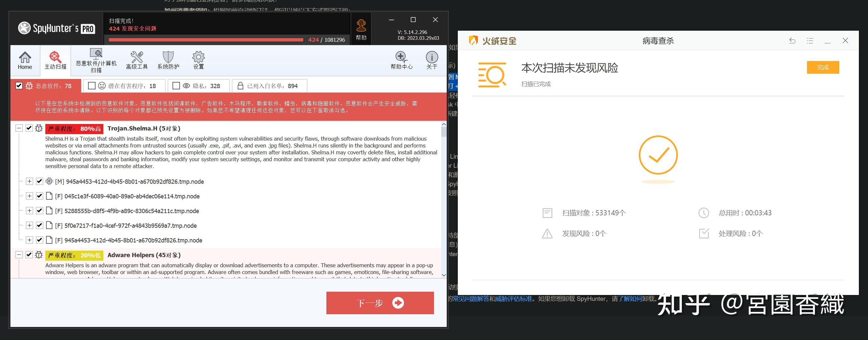Select the Adware Helpers (45对象) title

tap(144, 255)
